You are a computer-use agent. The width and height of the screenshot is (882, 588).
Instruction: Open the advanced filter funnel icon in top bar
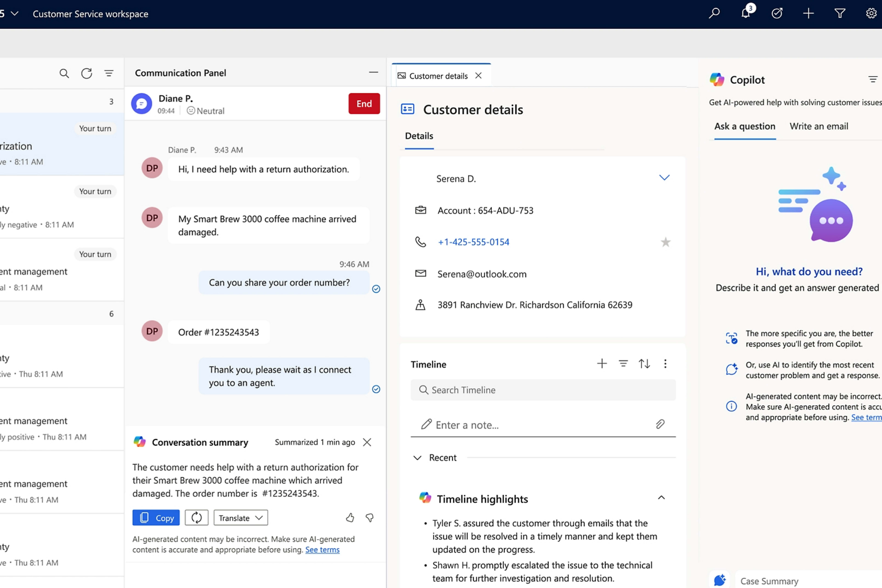[x=840, y=14]
